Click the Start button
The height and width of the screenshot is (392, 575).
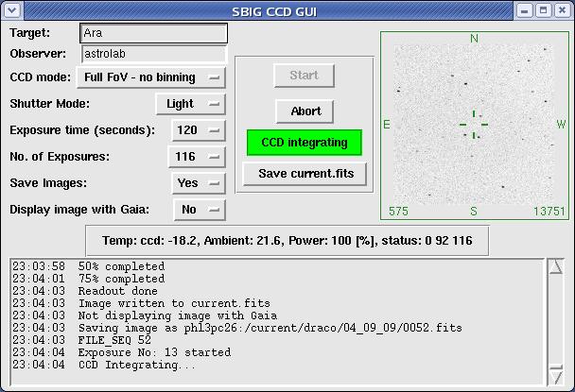pos(304,76)
